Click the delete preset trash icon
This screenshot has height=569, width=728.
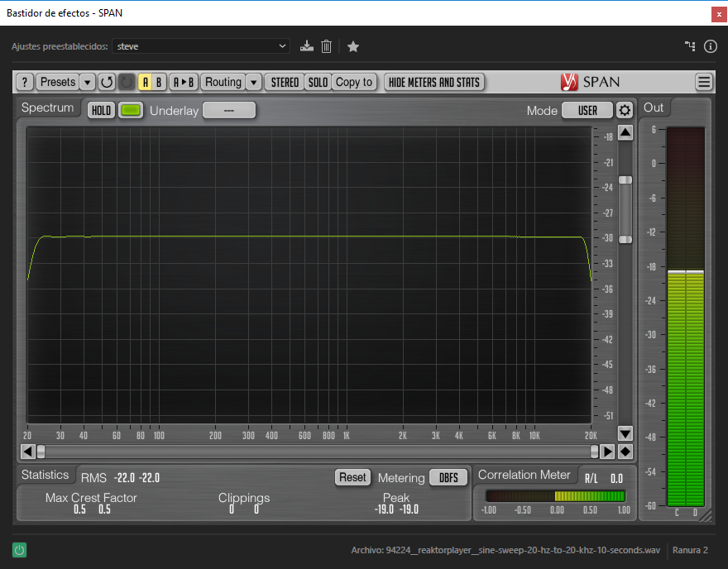pos(327,46)
